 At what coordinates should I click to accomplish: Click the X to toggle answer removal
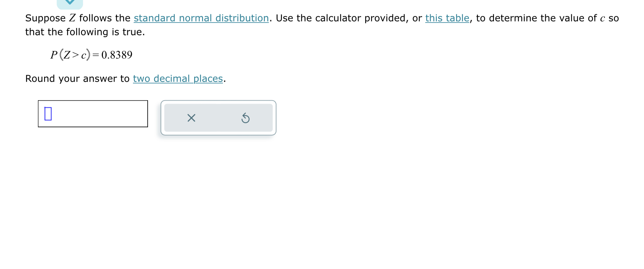pos(191,118)
